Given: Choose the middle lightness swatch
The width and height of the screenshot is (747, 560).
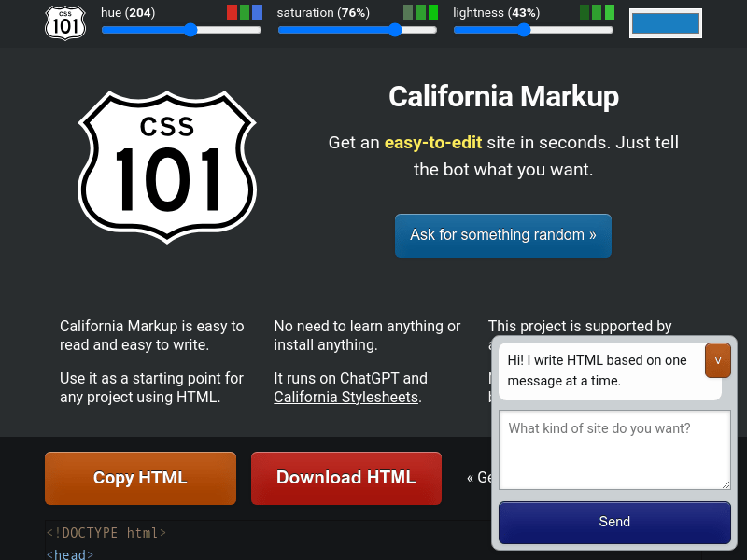Looking at the screenshot, I should pyautogui.click(x=597, y=12).
